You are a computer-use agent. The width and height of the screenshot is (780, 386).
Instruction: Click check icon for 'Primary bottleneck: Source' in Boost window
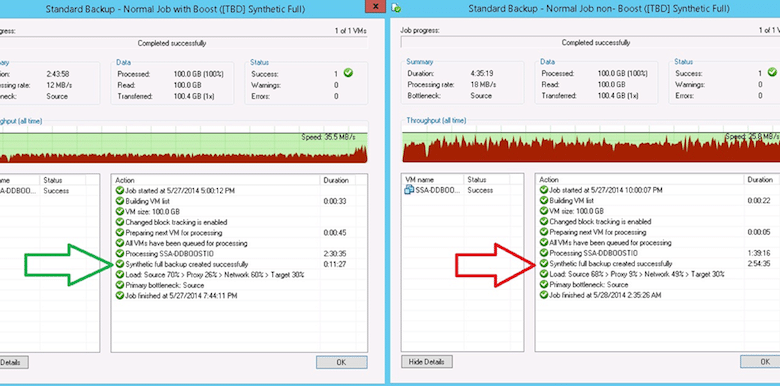(119, 285)
